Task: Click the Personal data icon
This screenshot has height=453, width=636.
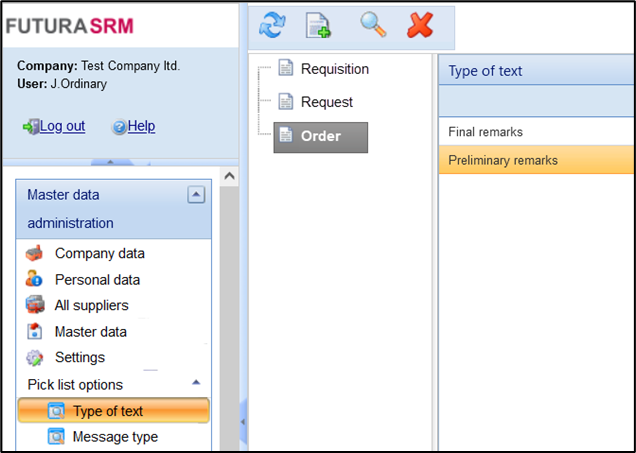Action: coord(35,280)
